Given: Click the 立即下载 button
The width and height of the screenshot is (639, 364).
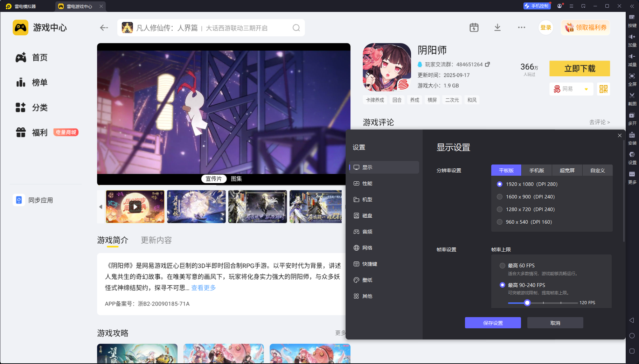Looking at the screenshot, I should point(579,69).
